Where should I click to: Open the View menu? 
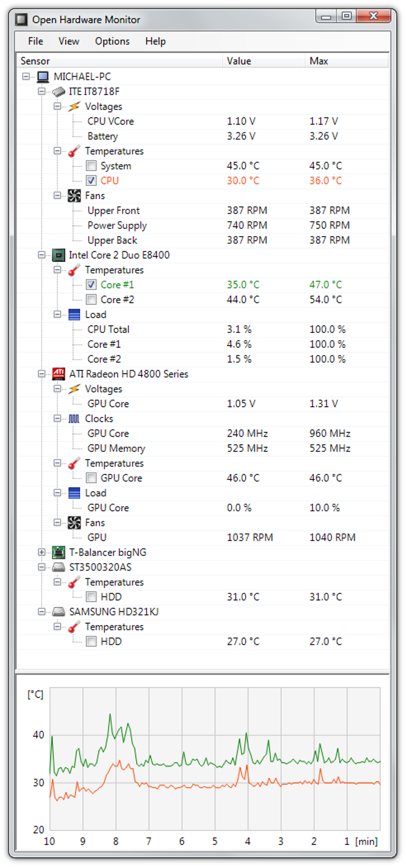pos(69,41)
